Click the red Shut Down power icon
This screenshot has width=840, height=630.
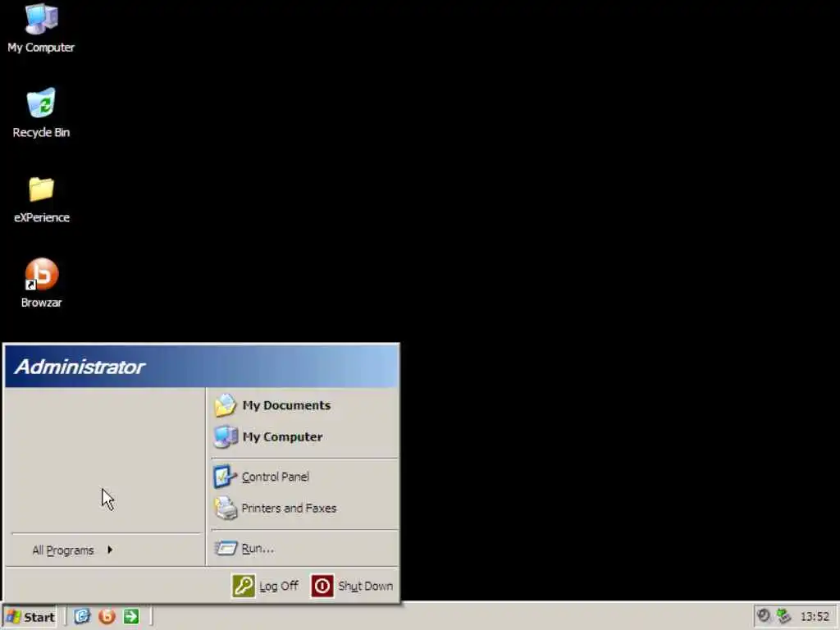click(322, 586)
